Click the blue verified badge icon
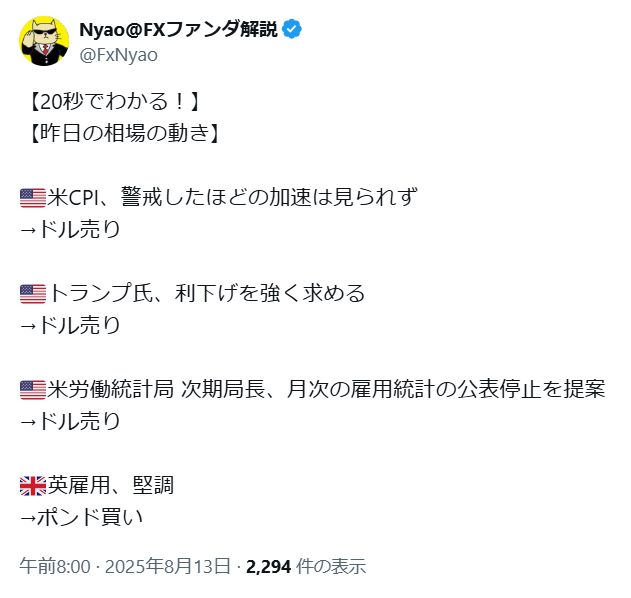Image resolution: width=631 pixels, height=598 pixels. coord(292,29)
